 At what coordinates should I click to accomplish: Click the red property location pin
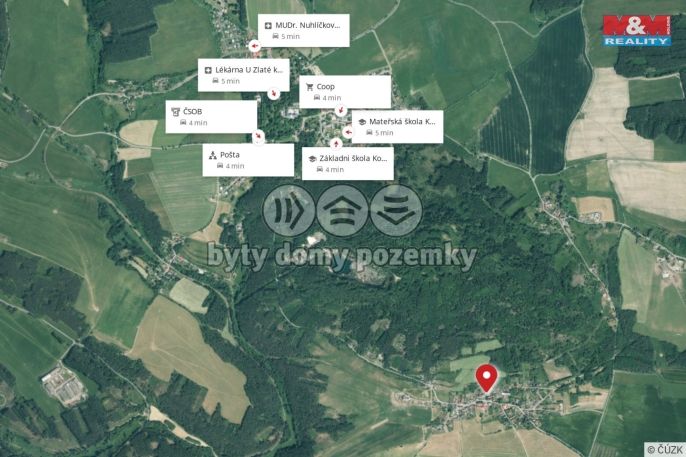click(x=486, y=379)
